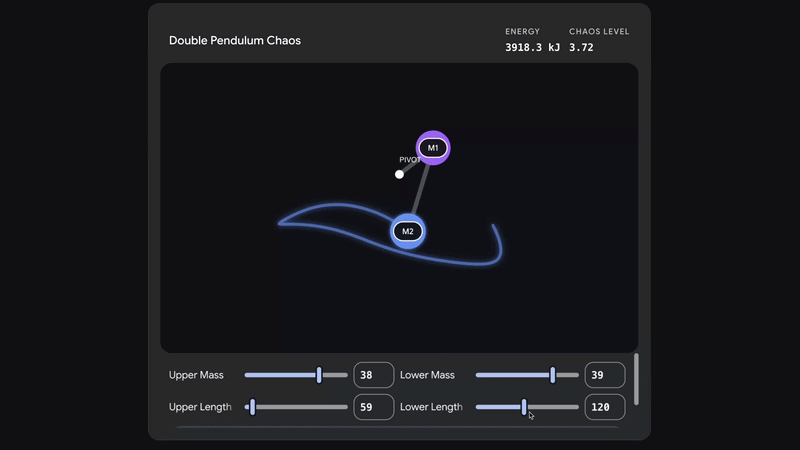
Task: Click the Lower Mass slider handle
Action: point(552,375)
